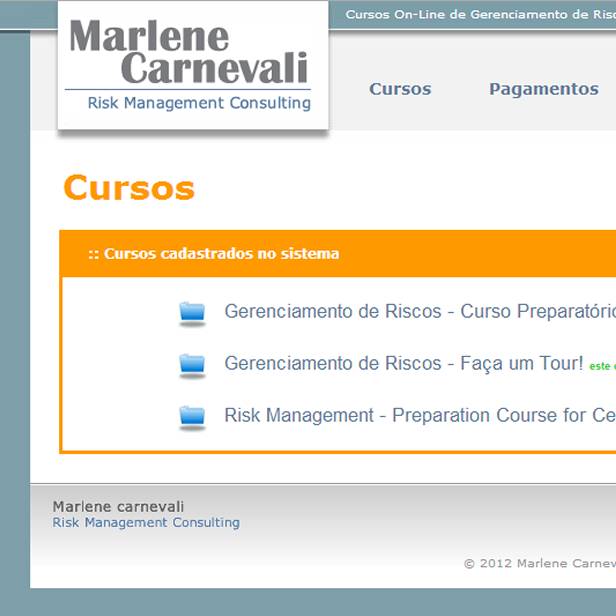
Task: Click the Cursos On-Line de Gerenciamento banner text
Action: tap(480, 14)
